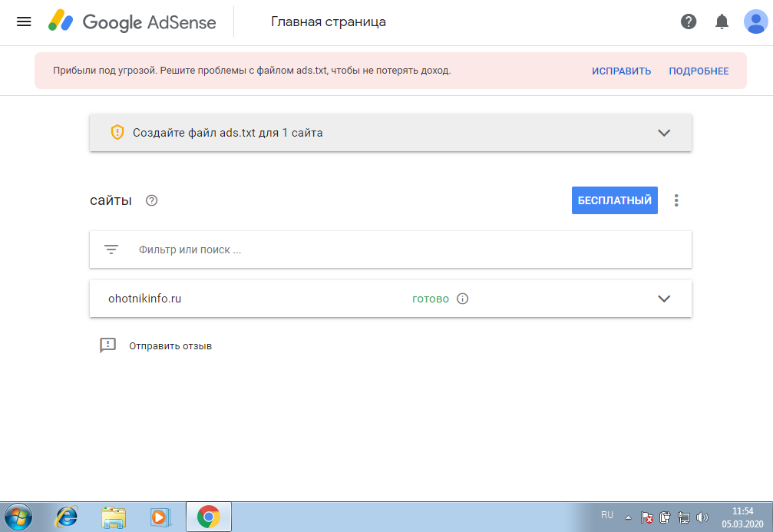The image size is (773, 532).
Task: Click the ohotnikinfo.ru site name
Action: point(144,299)
